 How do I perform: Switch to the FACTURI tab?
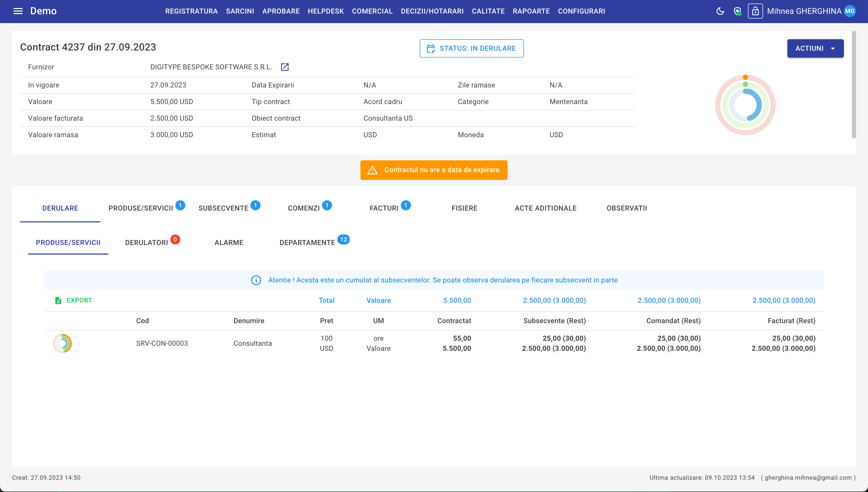[384, 208]
